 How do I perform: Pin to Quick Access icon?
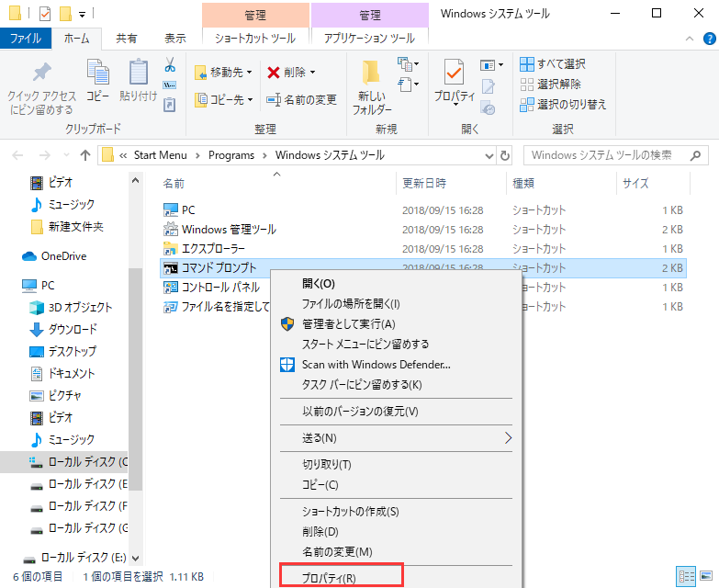[42, 73]
